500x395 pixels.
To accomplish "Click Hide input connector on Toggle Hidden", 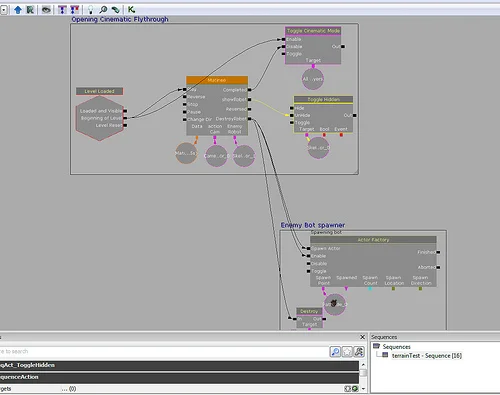I will click(292, 108).
